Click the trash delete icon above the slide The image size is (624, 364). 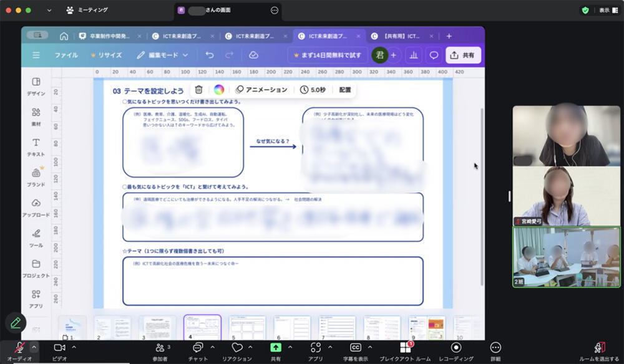point(198,90)
